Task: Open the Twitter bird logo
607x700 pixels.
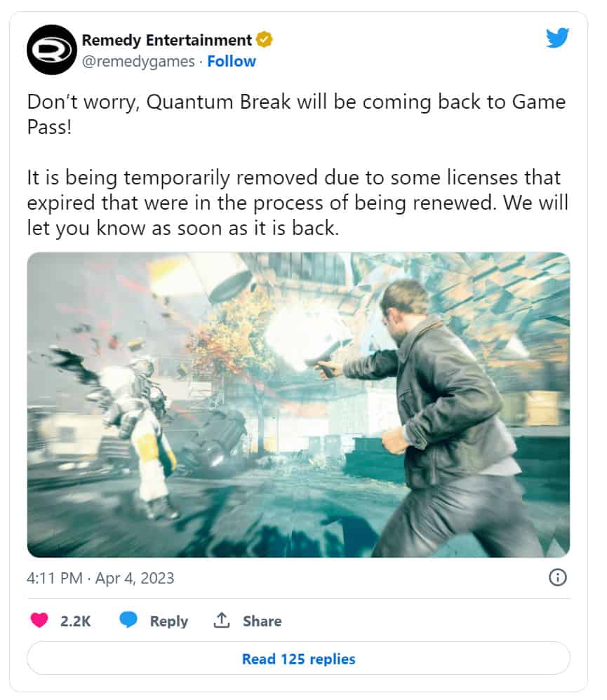Action: 557,38
